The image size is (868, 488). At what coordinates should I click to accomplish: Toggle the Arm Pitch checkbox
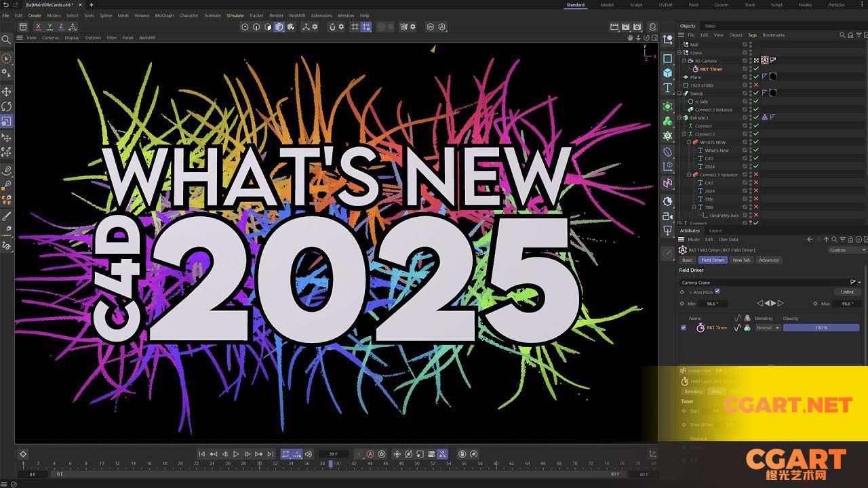pos(717,291)
